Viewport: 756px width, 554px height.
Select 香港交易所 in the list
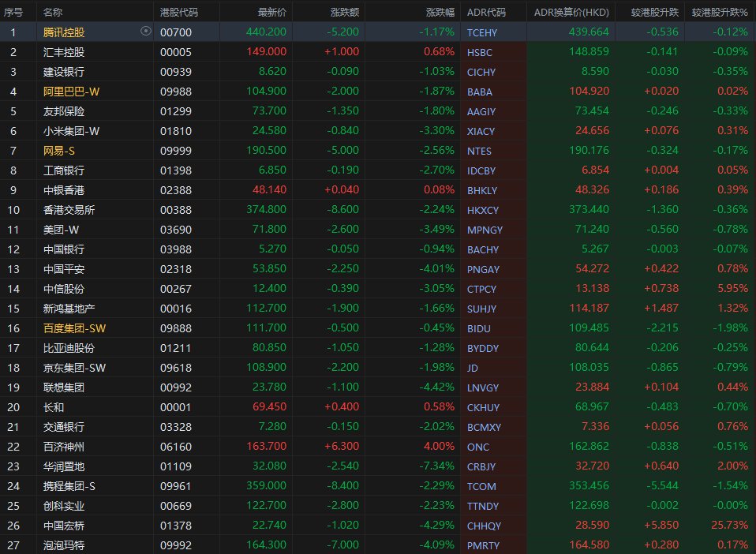(69, 210)
